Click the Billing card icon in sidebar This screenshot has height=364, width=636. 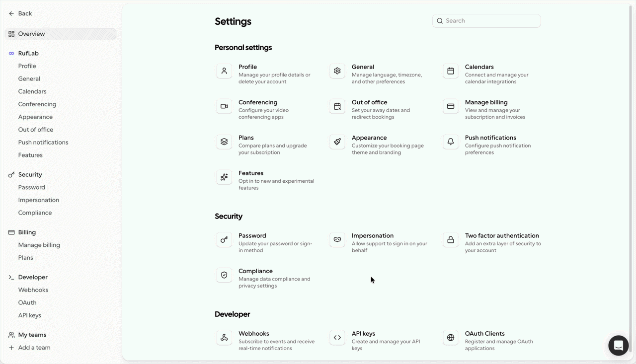pyautogui.click(x=11, y=232)
